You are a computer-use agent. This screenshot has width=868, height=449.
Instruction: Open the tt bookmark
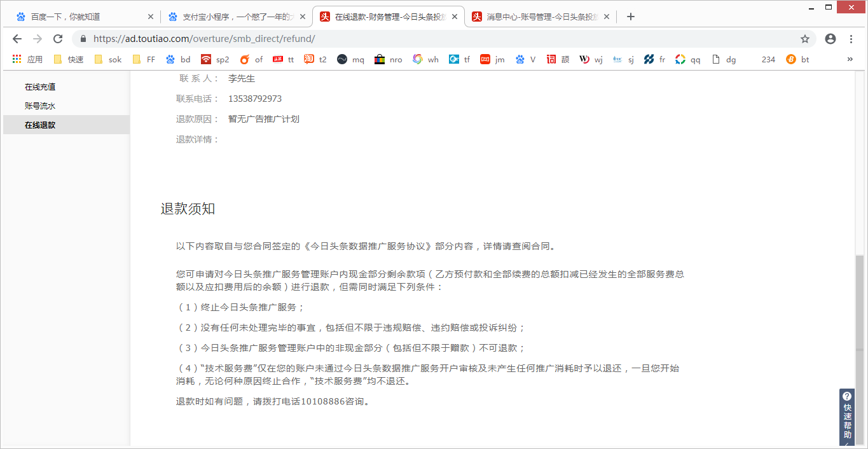click(x=284, y=59)
